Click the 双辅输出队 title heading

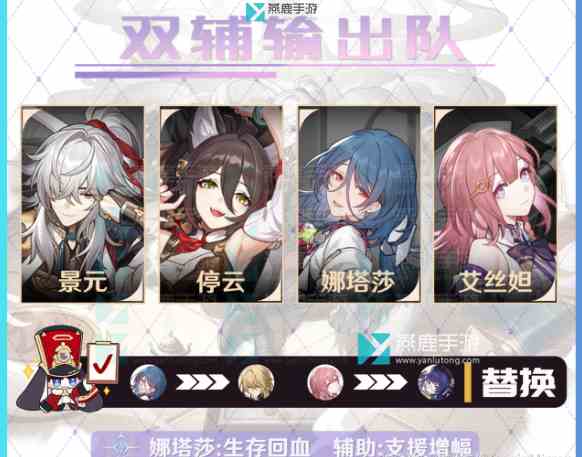coord(293,39)
